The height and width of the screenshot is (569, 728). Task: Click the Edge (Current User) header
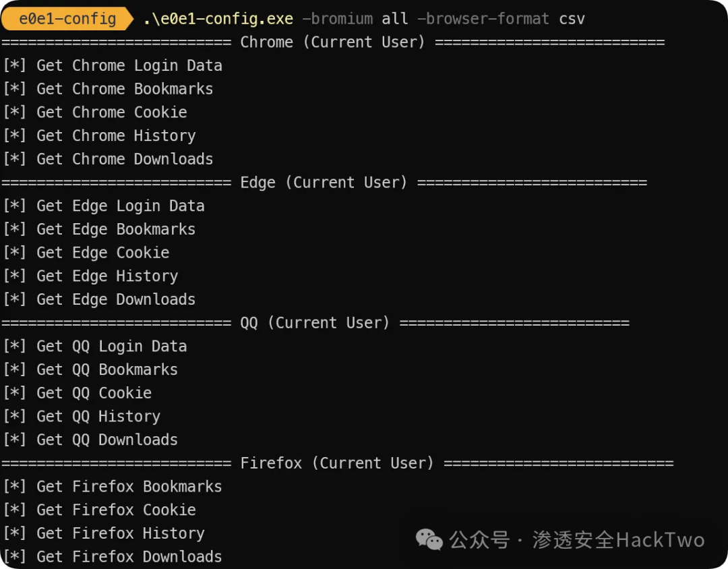point(324,183)
